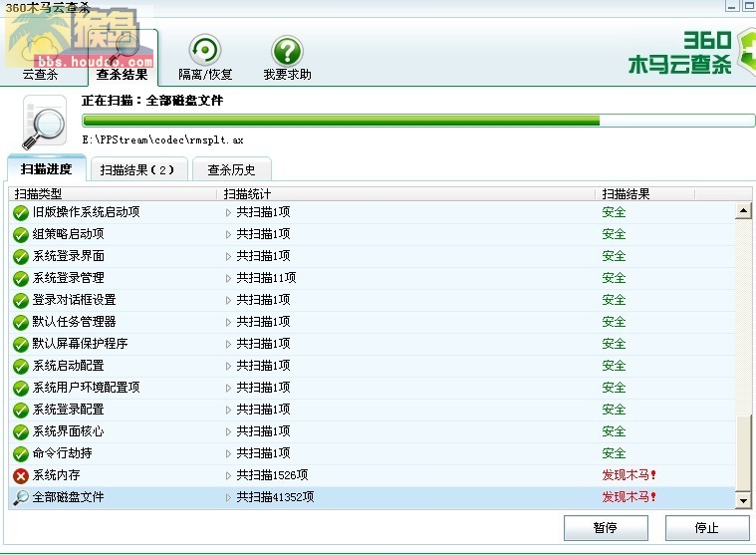The width and height of the screenshot is (756, 555).
Task: Click the green scan progress bar
Action: pyautogui.click(x=418, y=120)
